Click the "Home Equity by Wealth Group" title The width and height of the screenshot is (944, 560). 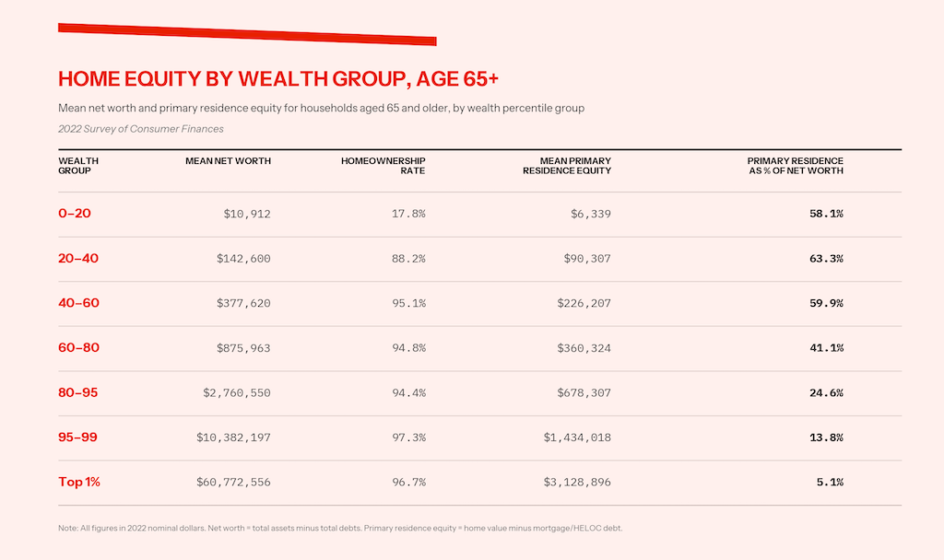278,76
